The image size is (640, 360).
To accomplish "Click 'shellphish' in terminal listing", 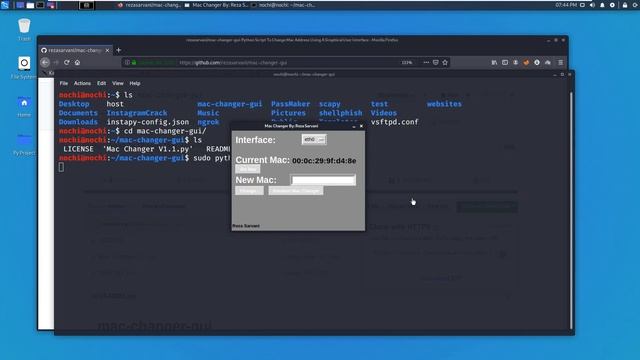I will [340, 113].
